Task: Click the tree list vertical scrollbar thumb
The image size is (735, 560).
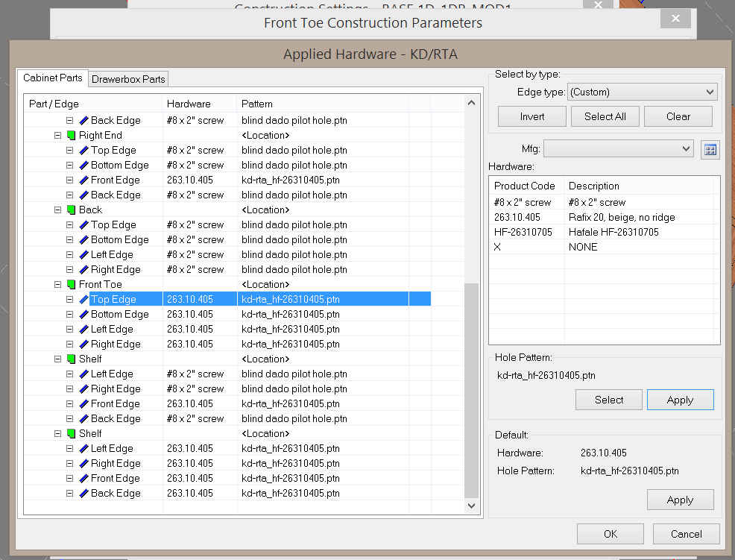Action: (x=471, y=390)
